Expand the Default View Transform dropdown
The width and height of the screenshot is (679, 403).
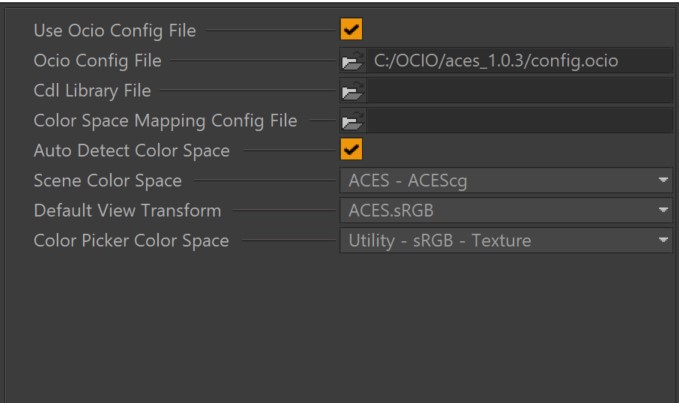[x=506, y=211]
